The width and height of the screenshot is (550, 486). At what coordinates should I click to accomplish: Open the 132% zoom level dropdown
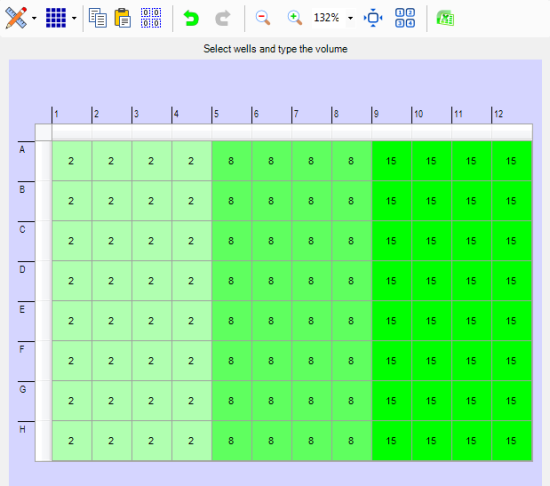(350, 18)
